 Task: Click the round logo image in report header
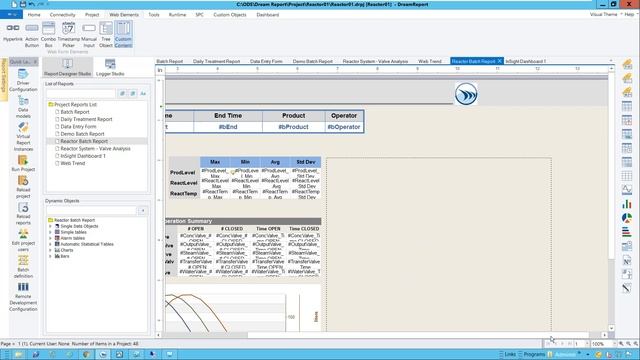coord(466,94)
